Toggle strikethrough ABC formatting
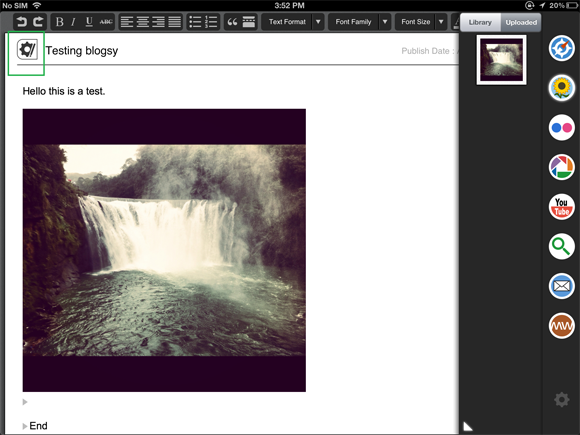Screen dimensions: 580x435 (x=106, y=22)
